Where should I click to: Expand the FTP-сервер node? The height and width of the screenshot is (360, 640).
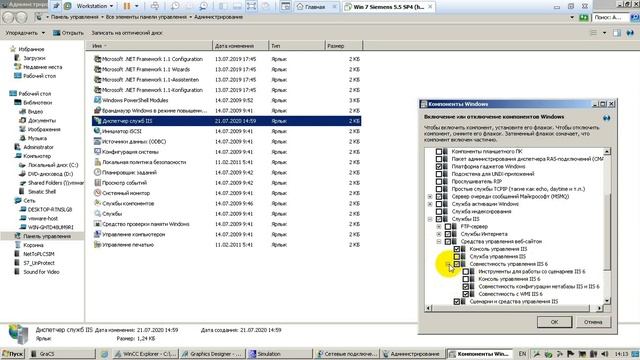439,227
